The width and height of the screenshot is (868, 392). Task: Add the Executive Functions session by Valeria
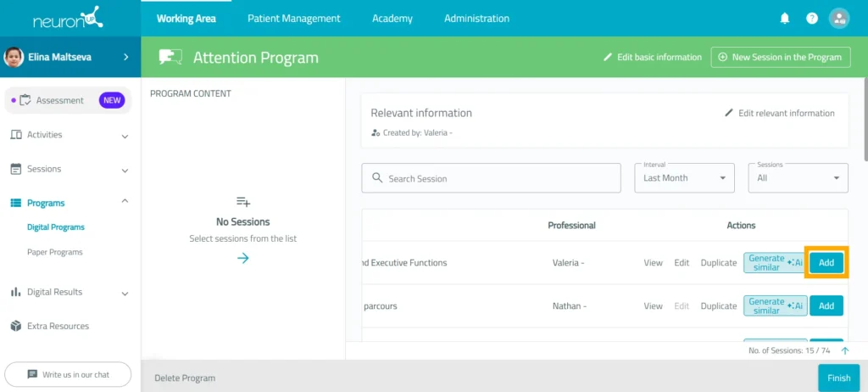coord(826,263)
